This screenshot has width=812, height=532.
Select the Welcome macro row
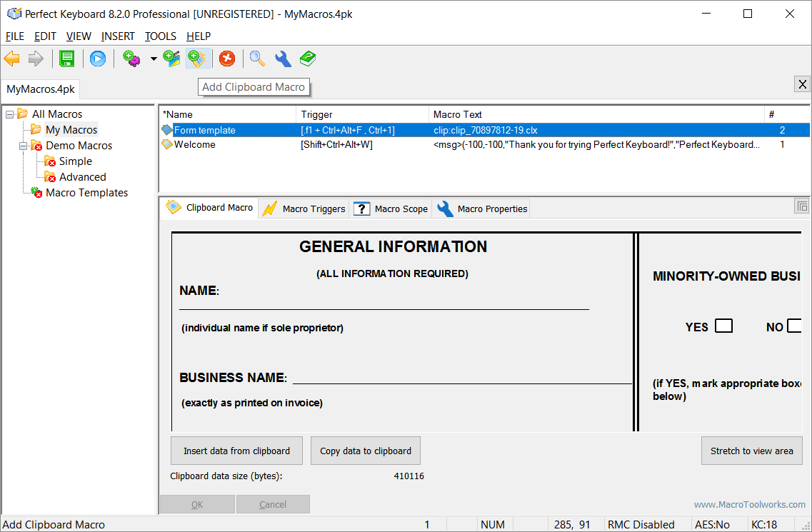[x=195, y=144]
